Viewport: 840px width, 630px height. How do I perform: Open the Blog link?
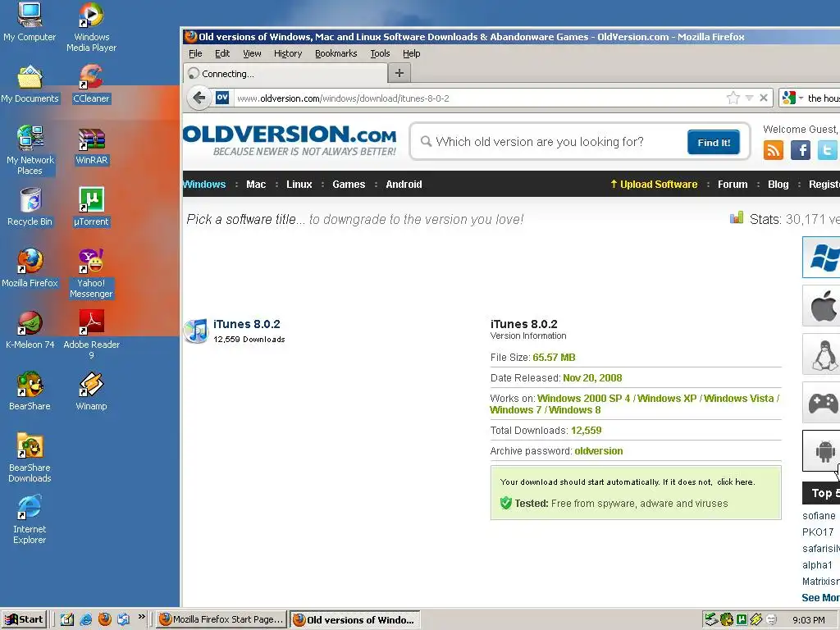(x=778, y=185)
